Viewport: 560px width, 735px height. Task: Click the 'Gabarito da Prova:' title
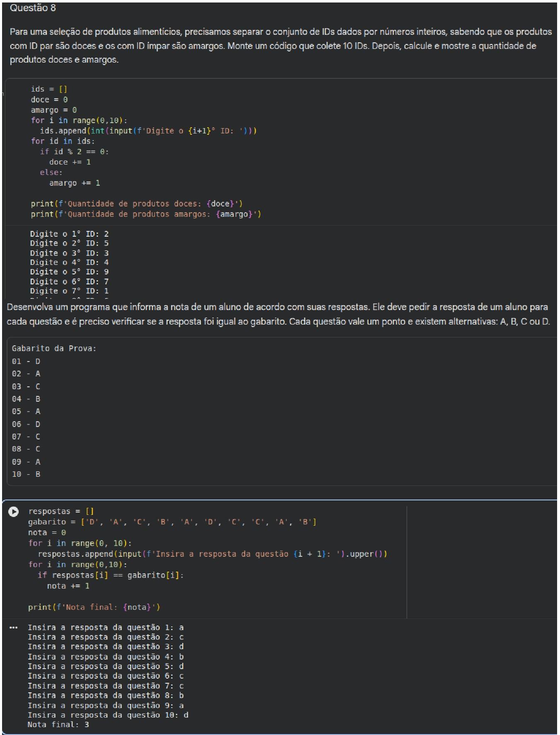pyautogui.click(x=54, y=349)
